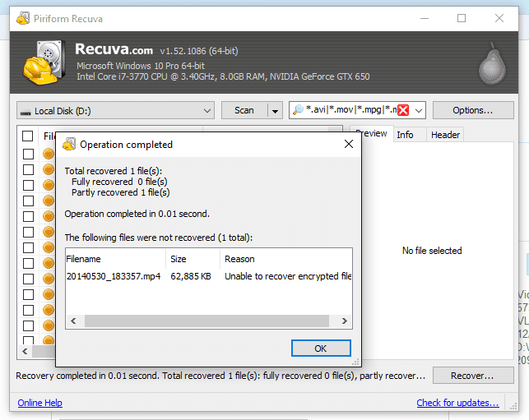The image size is (529, 420).
Task: Toggle the select-all checkbox in file list header
Action: click(28, 136)
